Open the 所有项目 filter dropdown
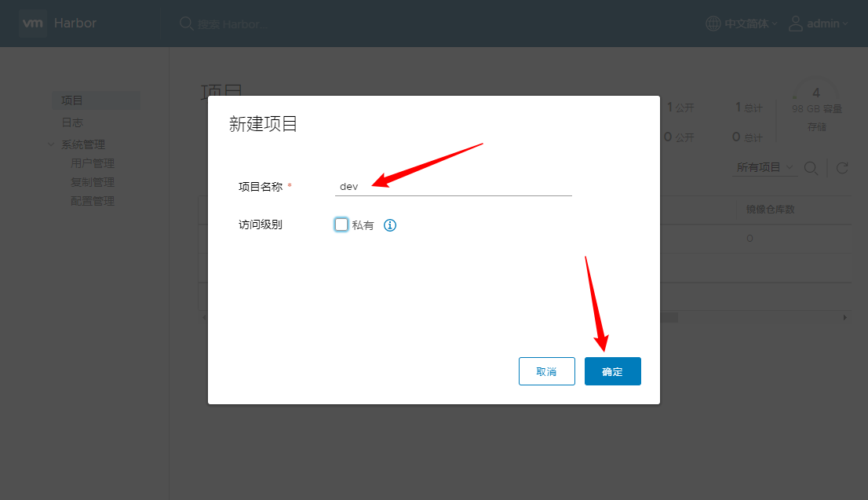Screen dimensions: 868x500 click(x=764, y=167)
